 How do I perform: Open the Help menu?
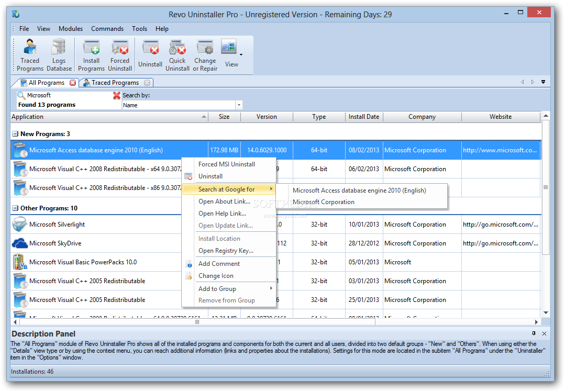pos(162,28)
